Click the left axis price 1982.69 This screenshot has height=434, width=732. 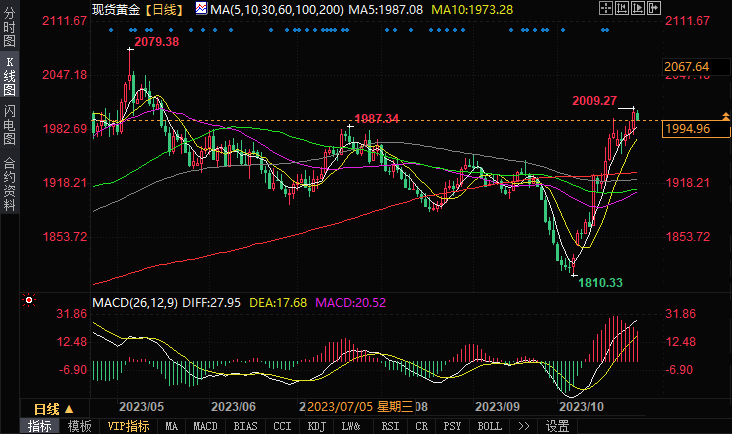[65, 128]
